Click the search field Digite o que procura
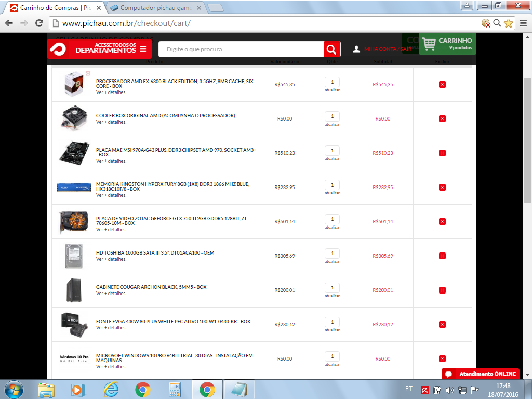Screen dimensions: 532x399 point(241,49)
